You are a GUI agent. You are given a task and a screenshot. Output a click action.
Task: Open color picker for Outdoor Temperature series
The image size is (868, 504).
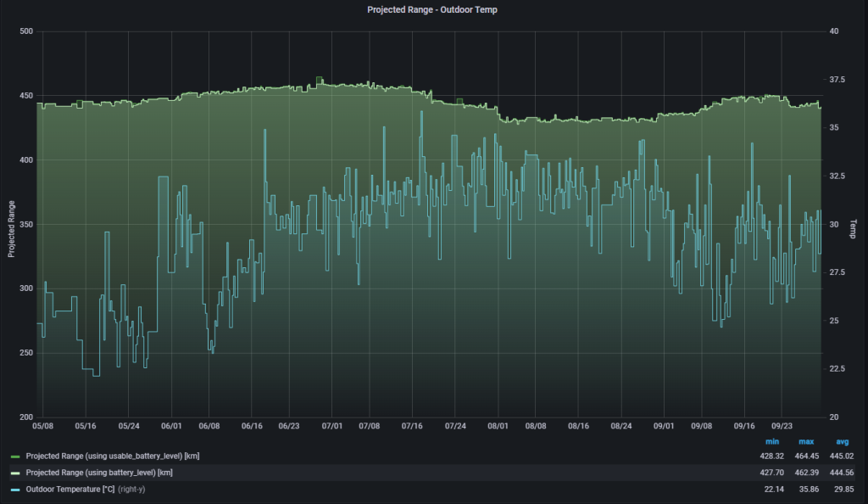pyautogui.click(x=15, y=489)
